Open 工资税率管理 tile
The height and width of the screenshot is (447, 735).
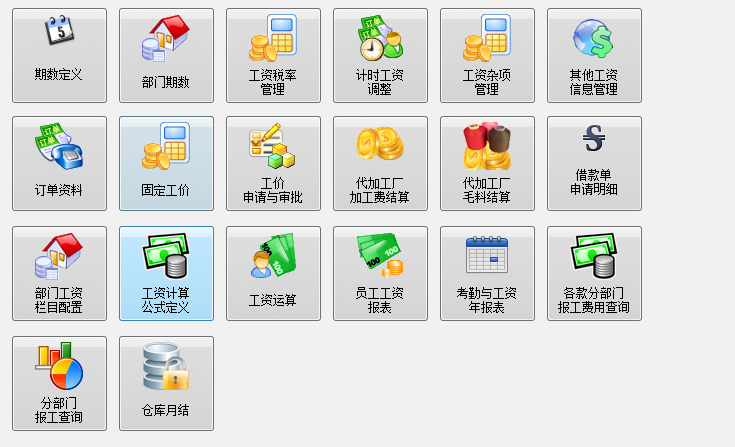[x=273, y=55]
